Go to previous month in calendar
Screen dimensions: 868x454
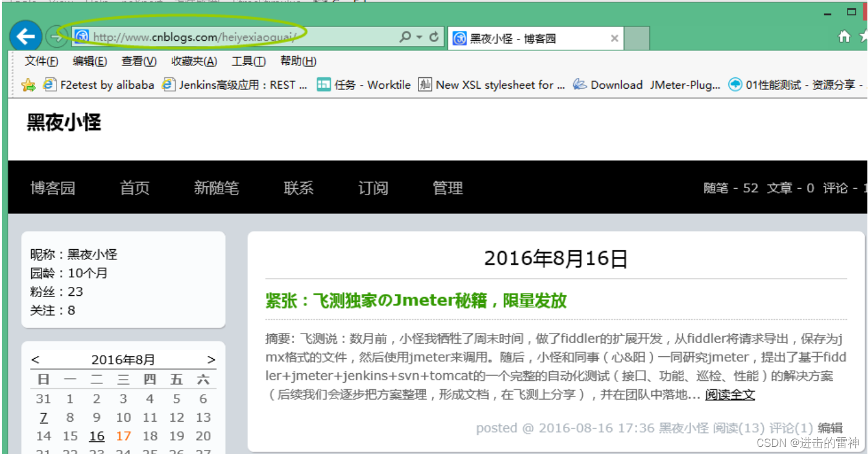click(x=35, y=360)
